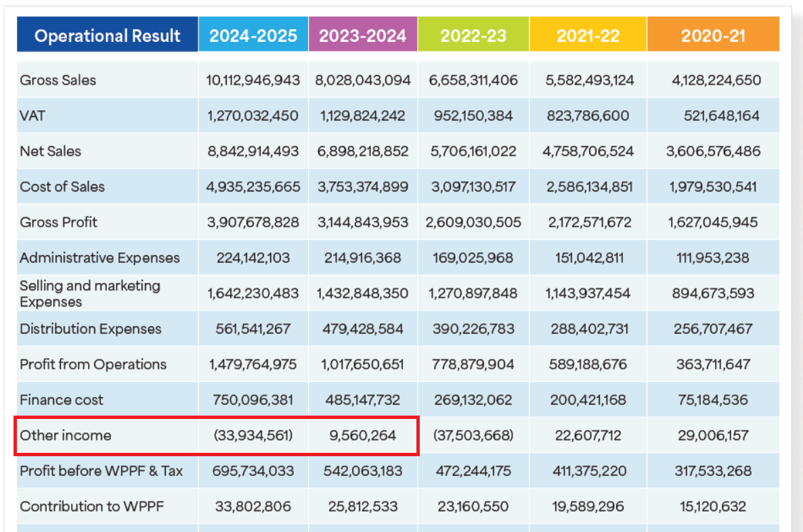Select the purple 2023-2024 column header
This screenshot has width=803, height=532.
click(363, 35)
